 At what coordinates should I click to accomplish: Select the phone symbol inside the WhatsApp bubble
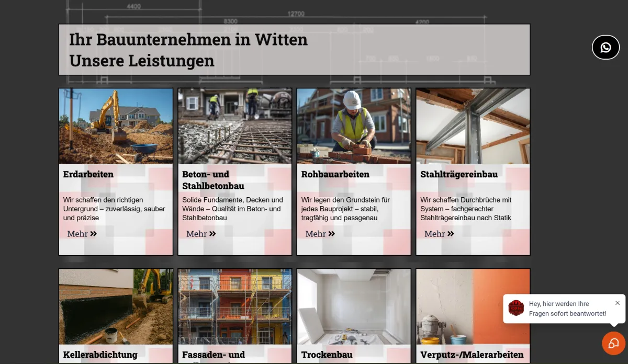(605, 47)
